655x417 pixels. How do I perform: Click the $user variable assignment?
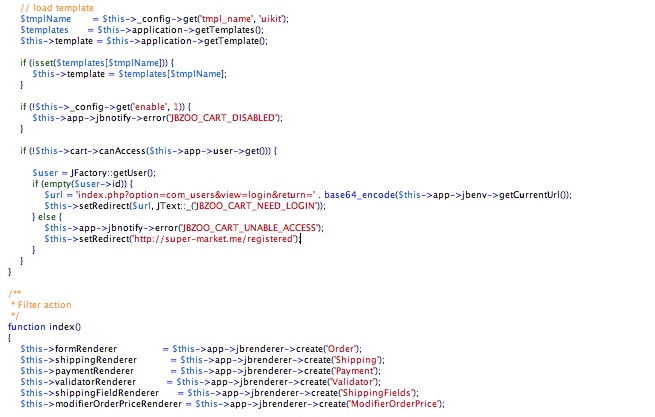click(x=45, y=173)
